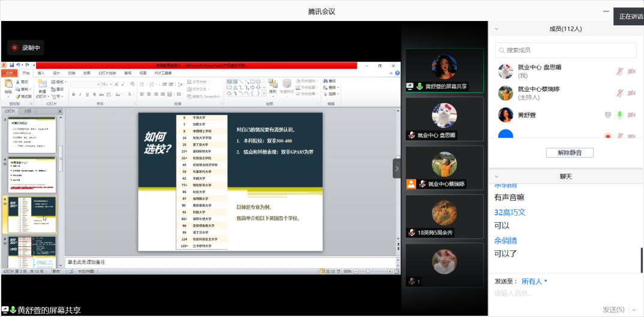Click the 录制中 recording indicator
The width and height of the screenshot is (644, 317).
(x=26, y=47)
